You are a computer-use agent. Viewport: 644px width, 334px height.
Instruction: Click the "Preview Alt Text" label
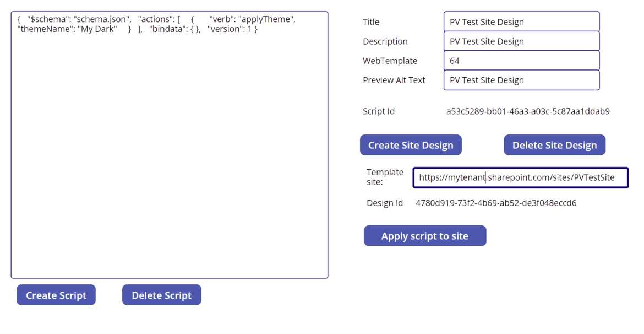click(394, 80)
